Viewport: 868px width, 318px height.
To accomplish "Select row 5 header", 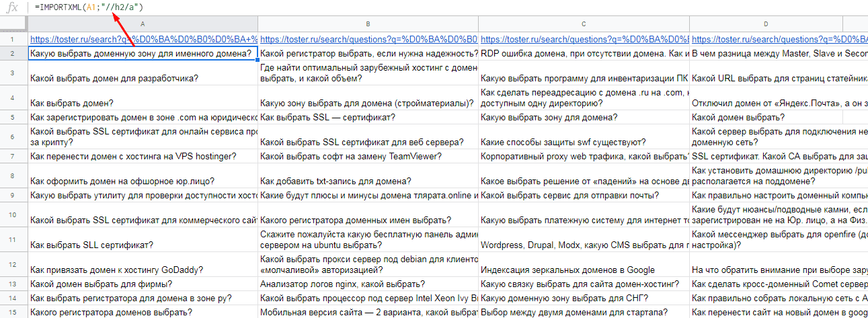I will [x=14, y=118].
